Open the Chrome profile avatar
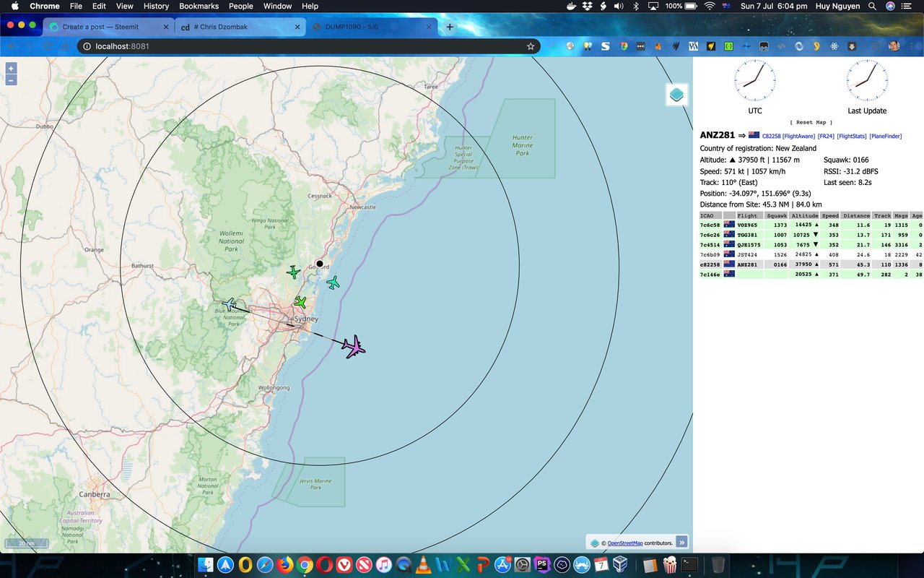Screen dimensions: 924x578 [x=894, y=46]
